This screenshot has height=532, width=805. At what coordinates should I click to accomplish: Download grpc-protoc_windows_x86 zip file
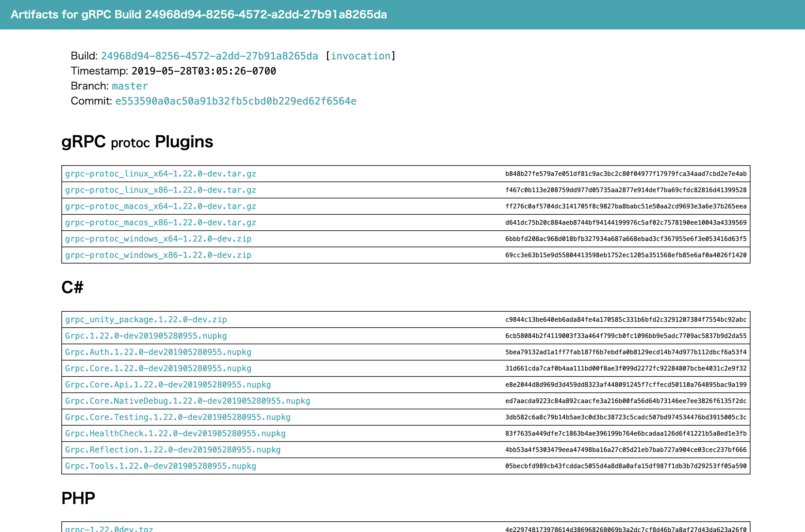coord(158,255)
